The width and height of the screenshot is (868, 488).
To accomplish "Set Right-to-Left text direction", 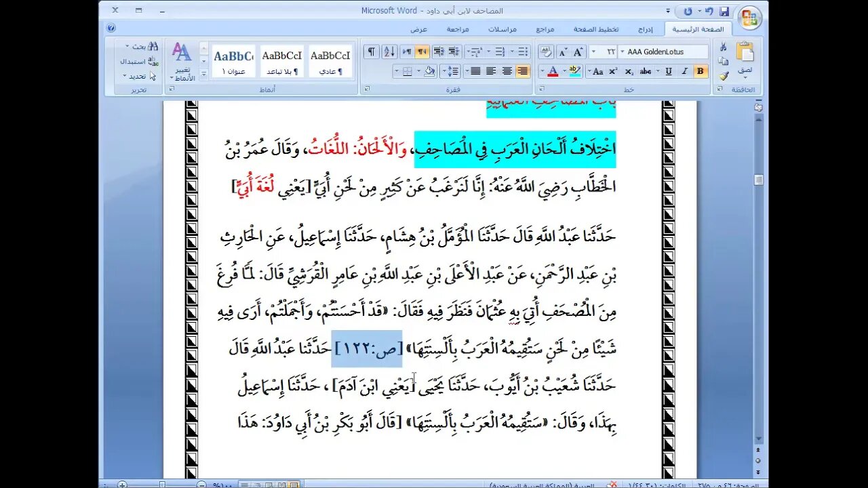I will click(422, 52).
